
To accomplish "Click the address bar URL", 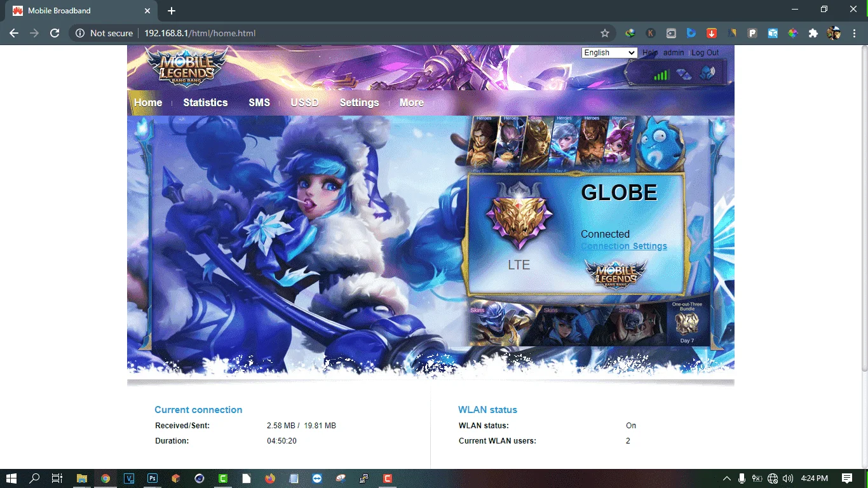I will coord(200,33).
